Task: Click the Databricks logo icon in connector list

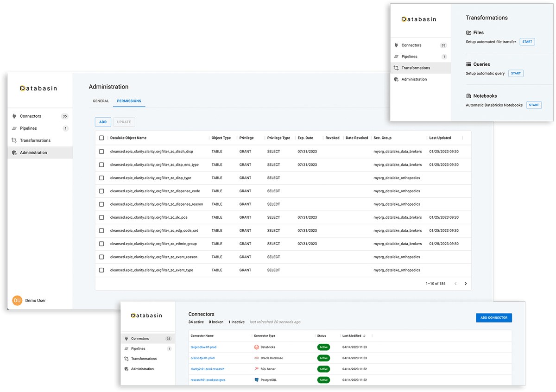Action: (257, 347)
